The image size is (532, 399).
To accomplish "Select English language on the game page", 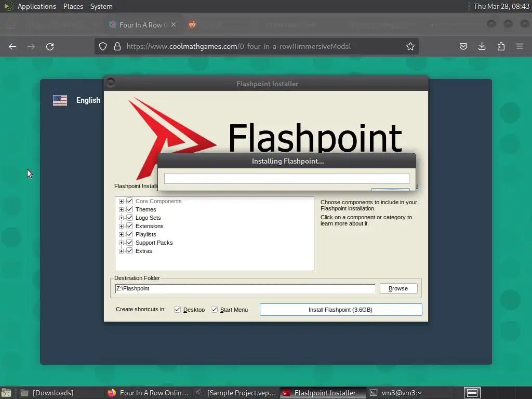I will [x=88, y=100].
